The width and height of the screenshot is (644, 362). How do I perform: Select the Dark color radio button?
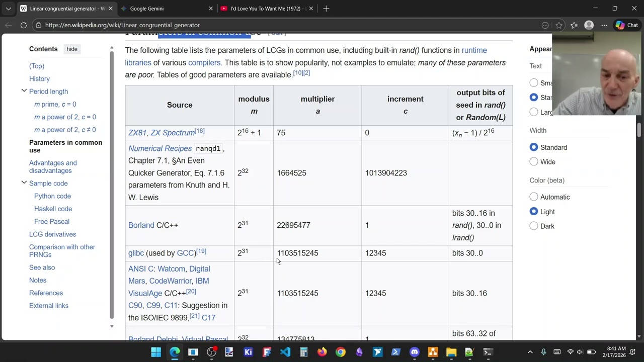click(534, 226)
